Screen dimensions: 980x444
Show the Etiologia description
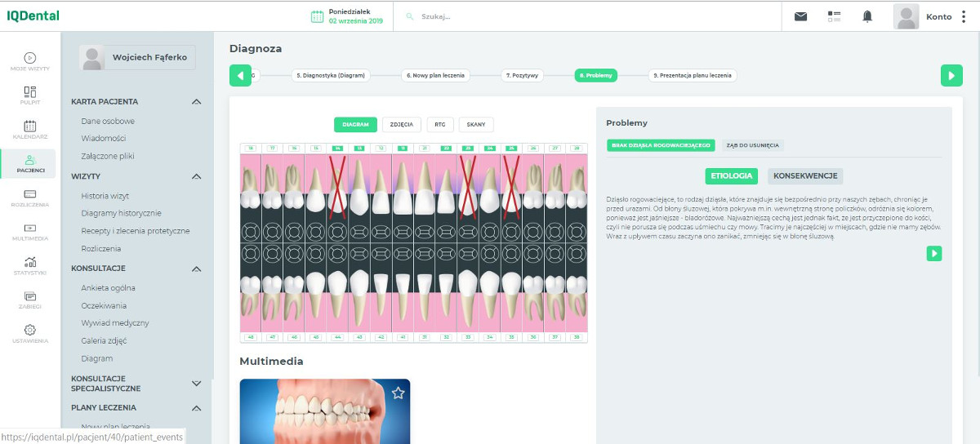[731, 175]
